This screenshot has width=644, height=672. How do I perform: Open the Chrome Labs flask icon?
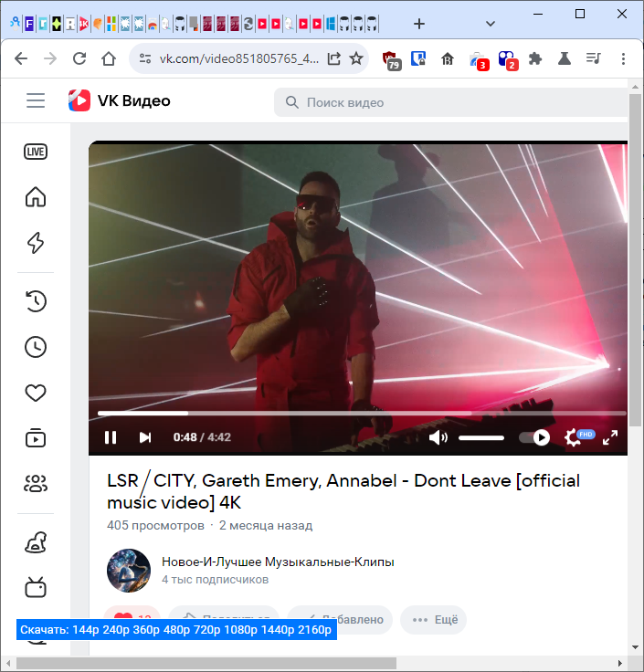pos(565,58)
